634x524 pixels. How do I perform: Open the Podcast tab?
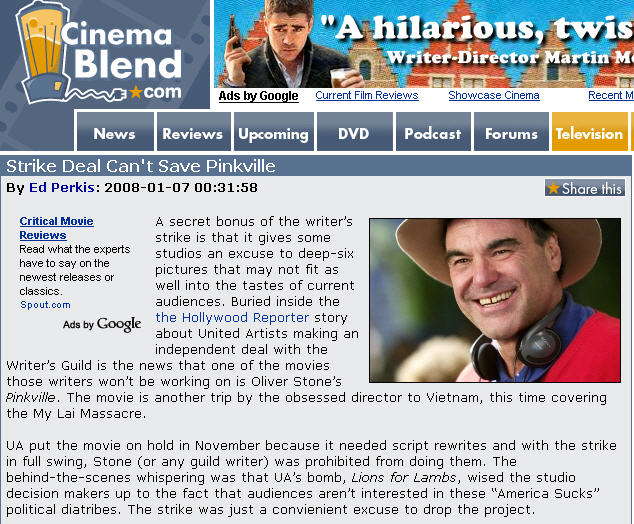tap(433, 133)
